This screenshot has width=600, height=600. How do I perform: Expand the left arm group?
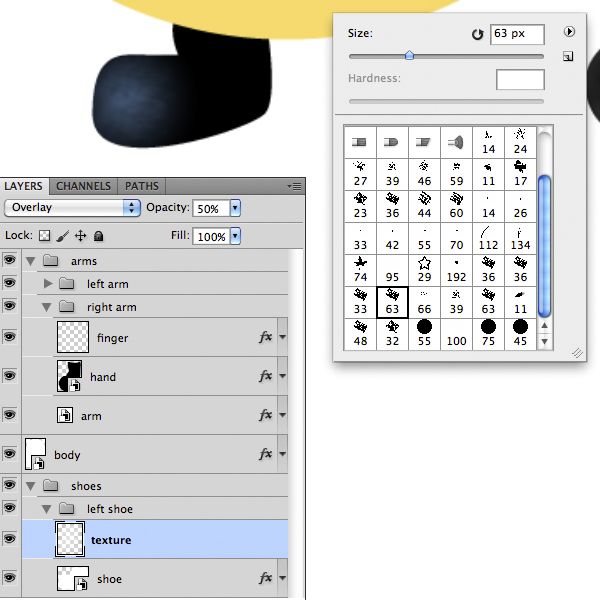(x=48, y=284)
